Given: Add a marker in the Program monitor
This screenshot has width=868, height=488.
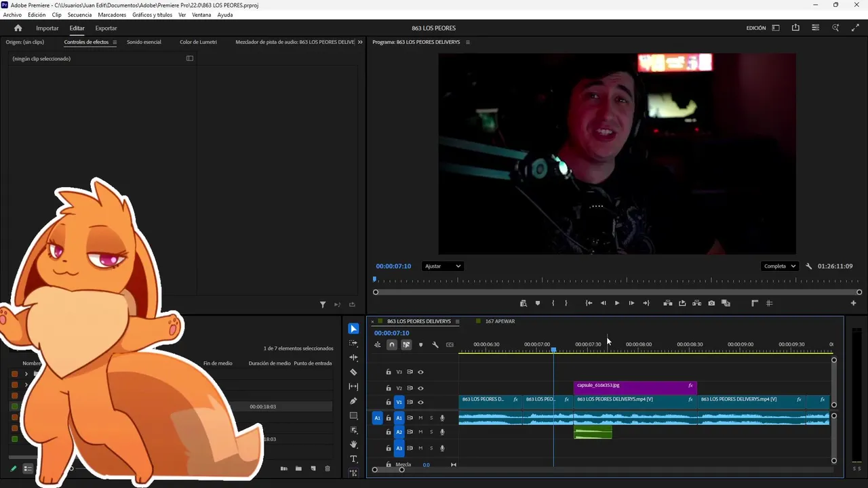Looking at the screenshot, I should [538, 303].
